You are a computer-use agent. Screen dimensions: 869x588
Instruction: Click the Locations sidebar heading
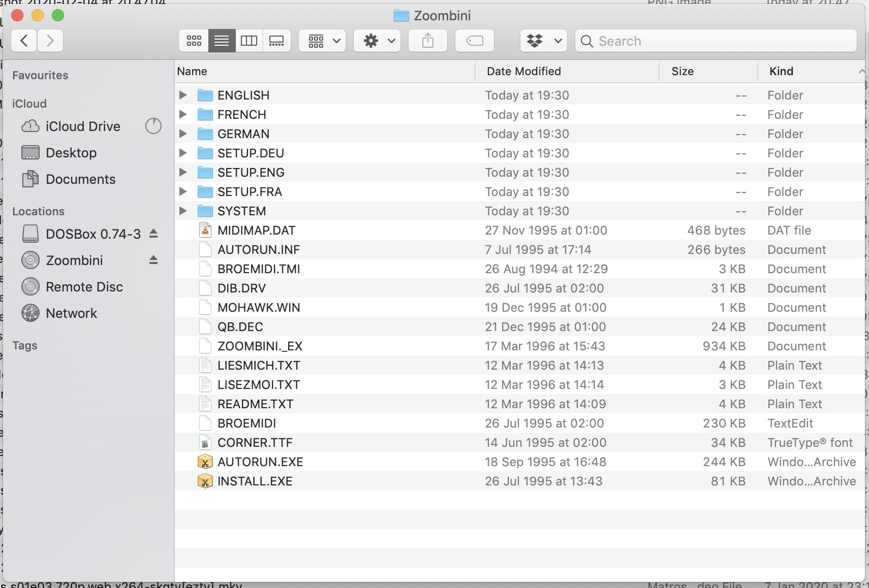tap(38, 211)
